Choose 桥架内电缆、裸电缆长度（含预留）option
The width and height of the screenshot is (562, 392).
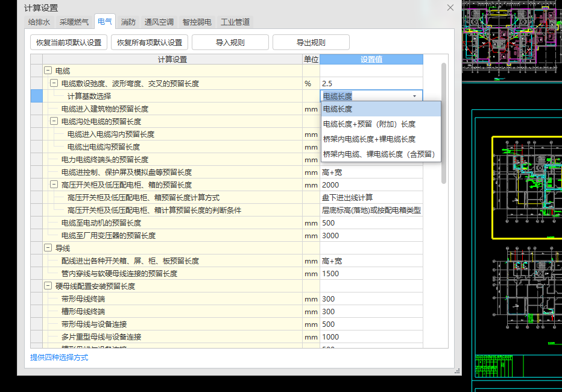pyautogui.click(x=381, y=154)
